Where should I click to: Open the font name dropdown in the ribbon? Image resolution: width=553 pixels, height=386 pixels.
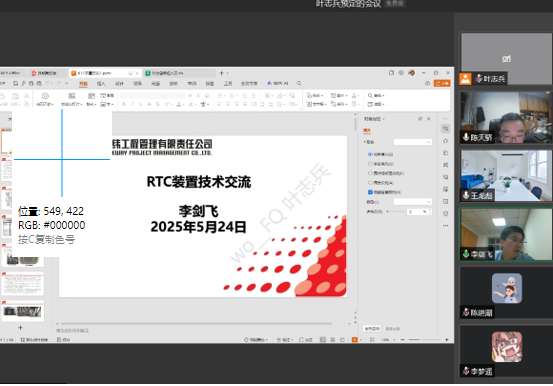[143, 96]
